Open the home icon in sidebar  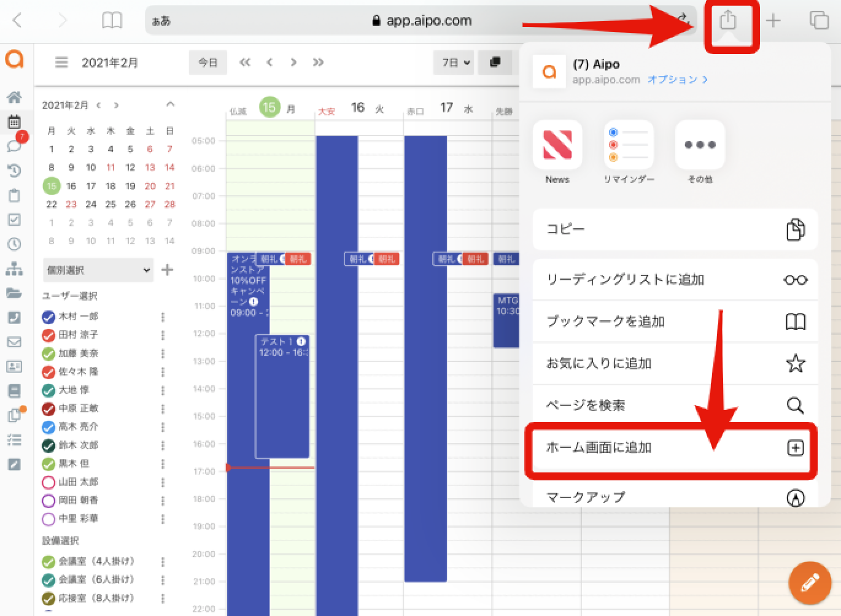coord(14,97)
